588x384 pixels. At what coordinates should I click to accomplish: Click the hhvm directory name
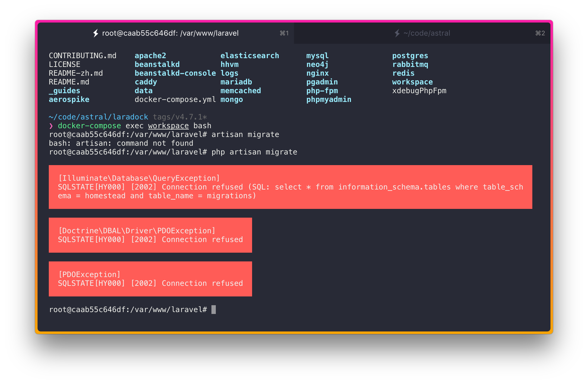(x=230, y=64)
